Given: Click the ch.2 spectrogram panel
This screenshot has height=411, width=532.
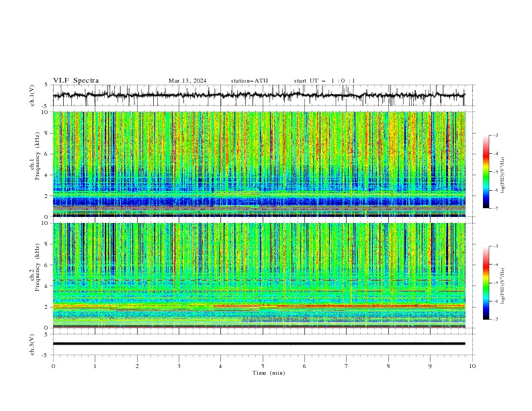Looking at the screenshot, I should (x=259, y=275).
